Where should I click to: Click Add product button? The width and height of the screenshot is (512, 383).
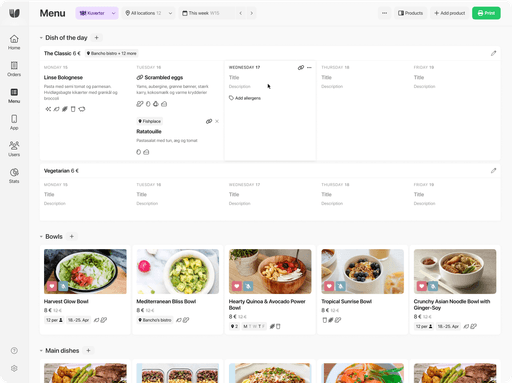tap(449, 13)
